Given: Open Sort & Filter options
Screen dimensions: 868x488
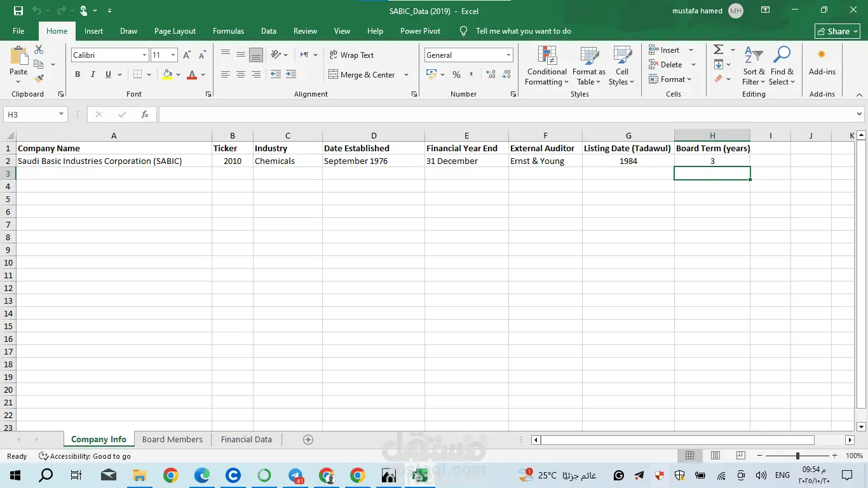Looking at the screenshot, I should click(x=754, y=66).
